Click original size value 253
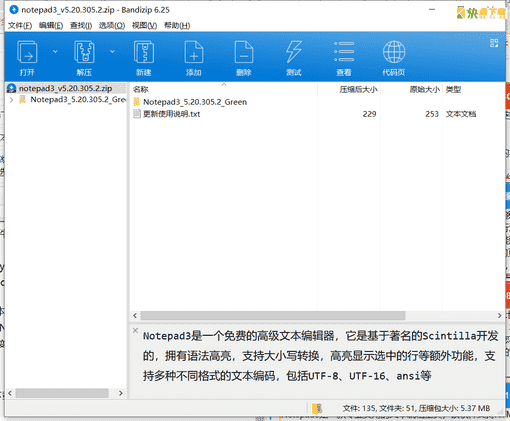Screen dimensions: 510x421 tap(432, 114)
